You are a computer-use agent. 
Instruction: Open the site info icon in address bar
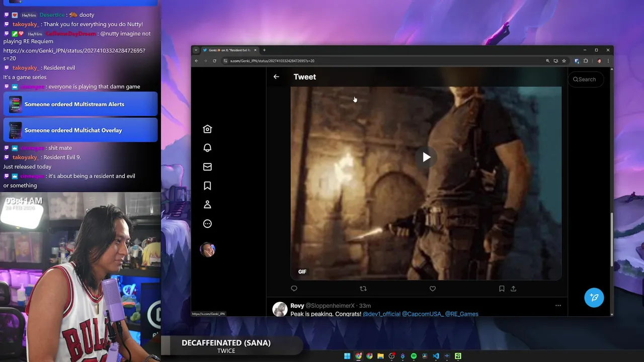[x=225, y=61]
